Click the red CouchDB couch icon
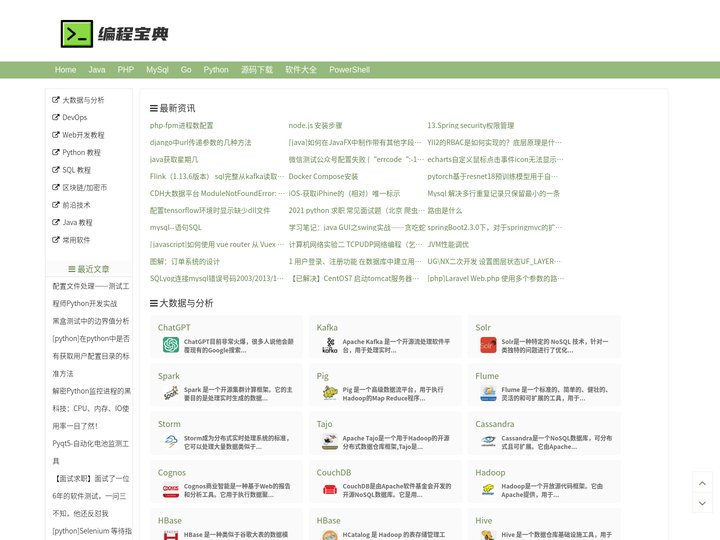Viewport: 720px width, 540px height. 330,489
